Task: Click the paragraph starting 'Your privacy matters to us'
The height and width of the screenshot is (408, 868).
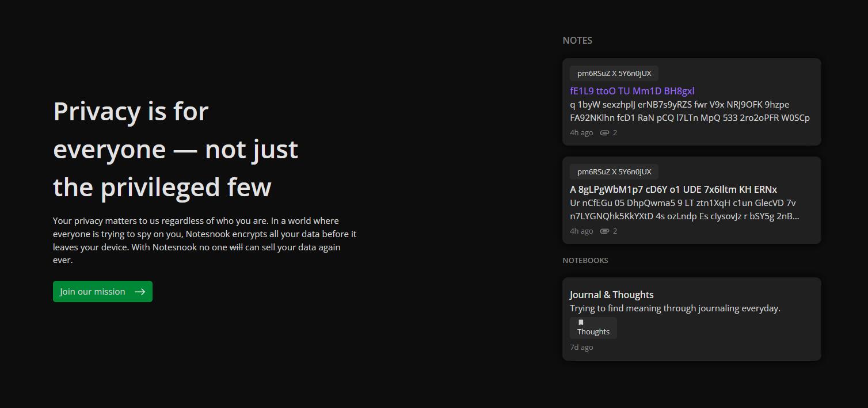Action: pos(204,241)
